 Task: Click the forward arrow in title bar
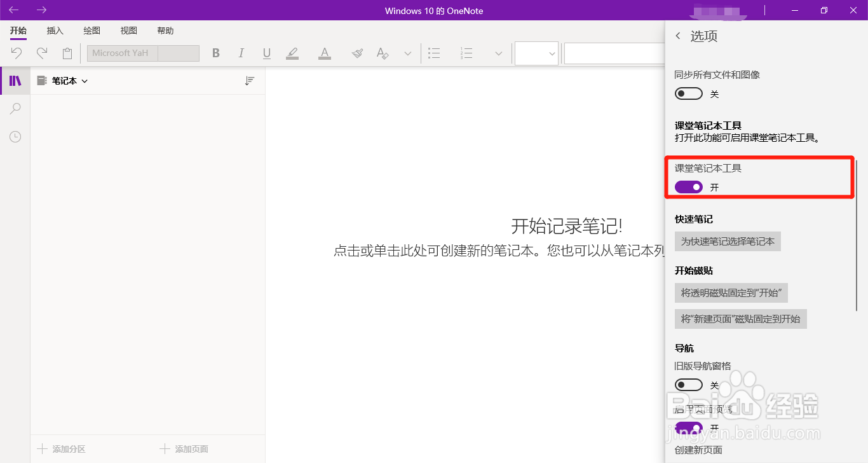coord(42,10)
